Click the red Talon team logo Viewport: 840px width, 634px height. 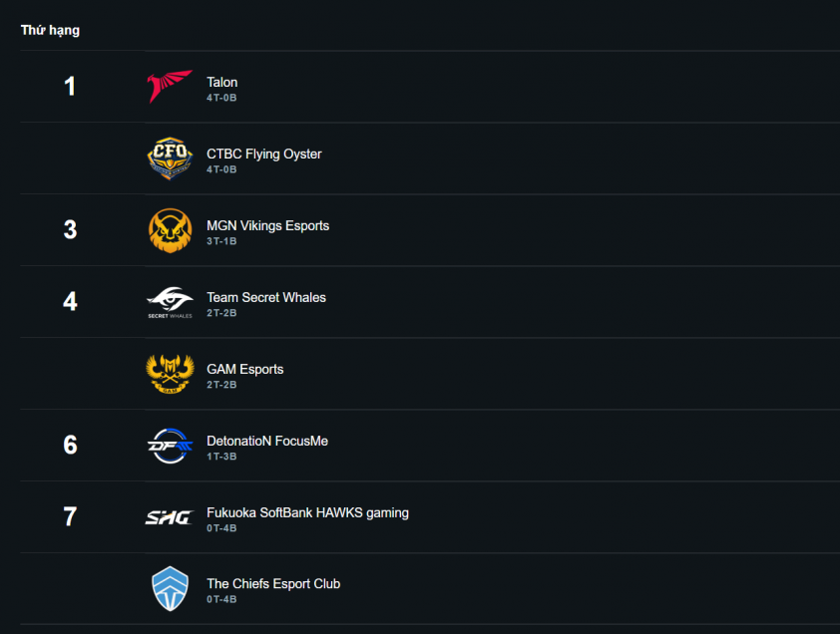tap(170, 86)
